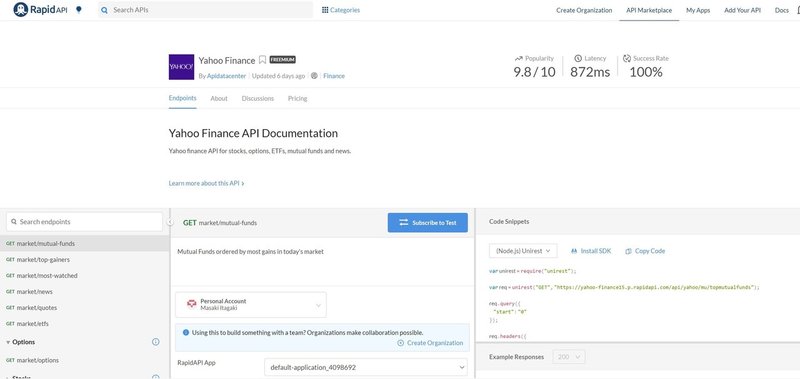This screenshot has height=379, width=800.
Task: Open API Marketplace in top navigation
Action: click(x=649, y=10)
